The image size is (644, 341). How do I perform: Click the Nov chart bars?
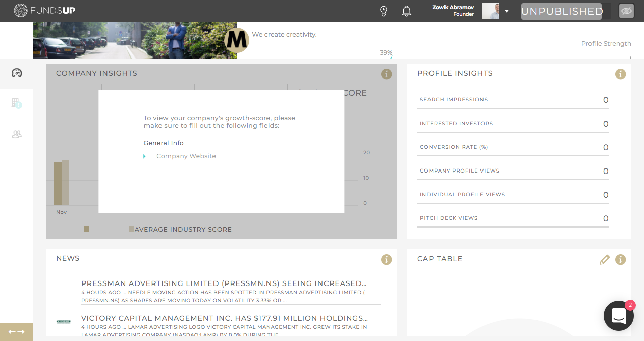click(x=62, y=183)
